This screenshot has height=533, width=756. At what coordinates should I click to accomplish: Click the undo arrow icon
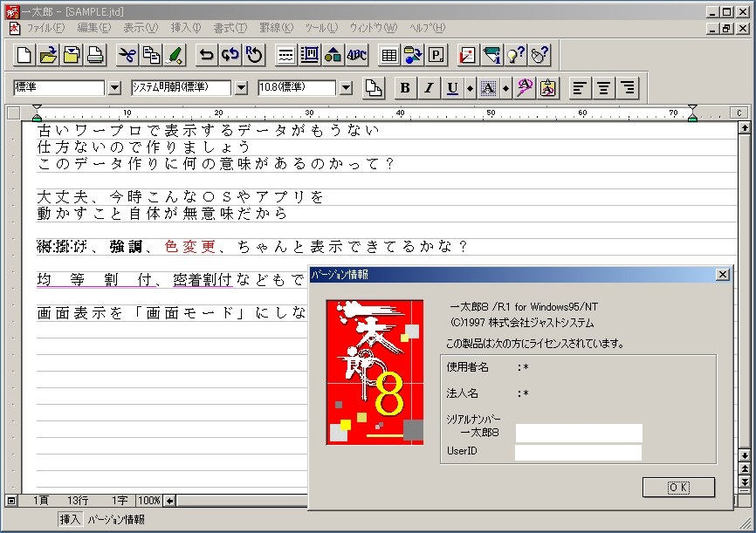click(207, 56)
